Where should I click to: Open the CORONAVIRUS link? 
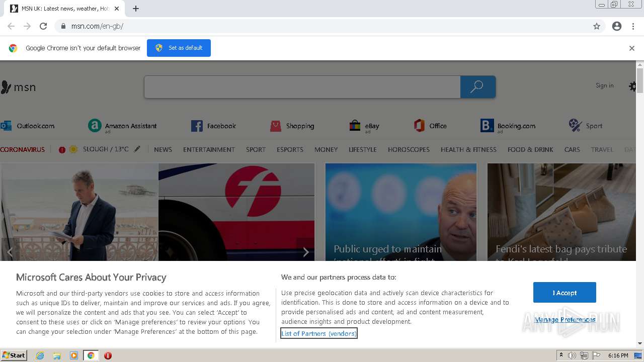23,149
